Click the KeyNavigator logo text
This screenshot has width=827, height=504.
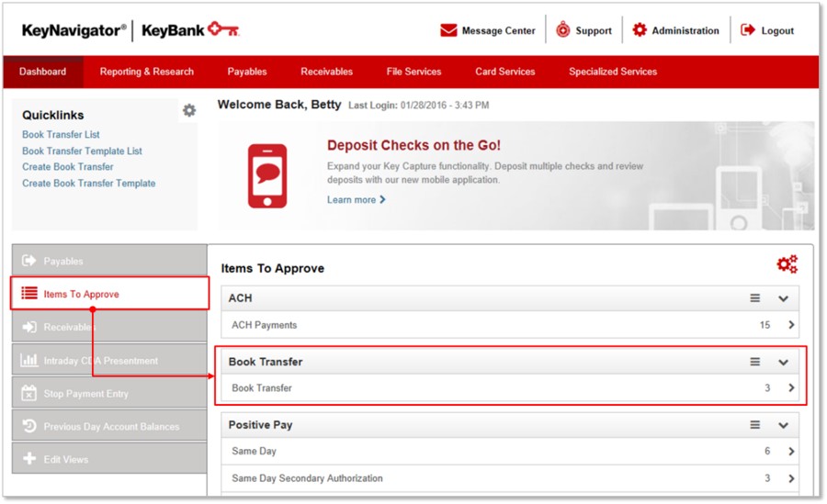[74, 30]
